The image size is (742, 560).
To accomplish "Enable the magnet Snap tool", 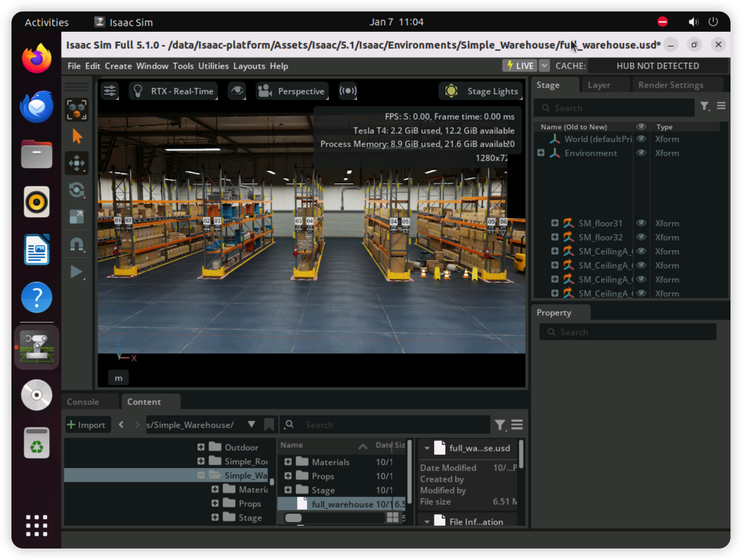I will [x=77, y=245].
